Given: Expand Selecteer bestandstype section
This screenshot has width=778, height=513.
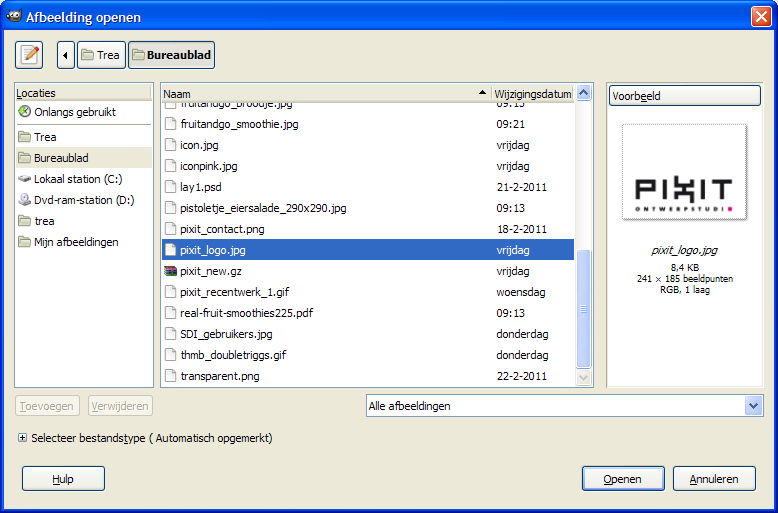Looking at the screenshot, I should 22,438.
